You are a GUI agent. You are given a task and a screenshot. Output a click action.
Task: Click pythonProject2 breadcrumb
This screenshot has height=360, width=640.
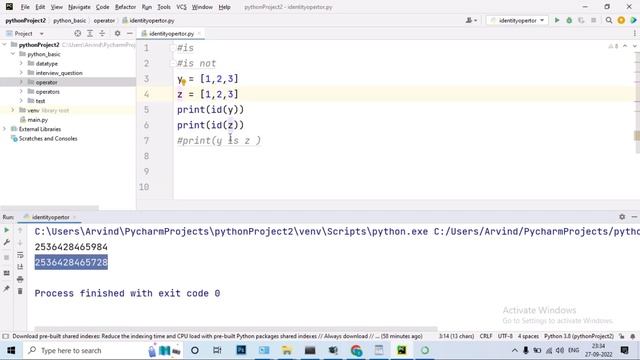pyautogui.click(x=25, y=20)
